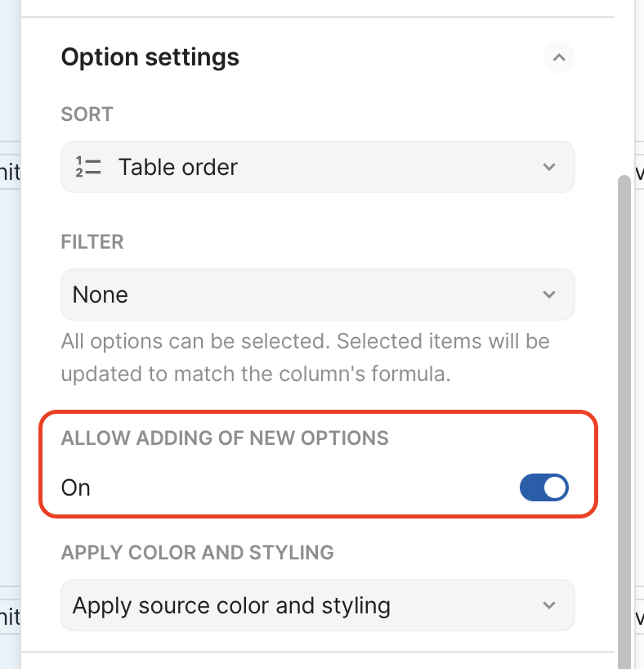This screenshot has width=644, height=669.
Task: Disable allow adding of new options toggle
Action: (543, 487)
